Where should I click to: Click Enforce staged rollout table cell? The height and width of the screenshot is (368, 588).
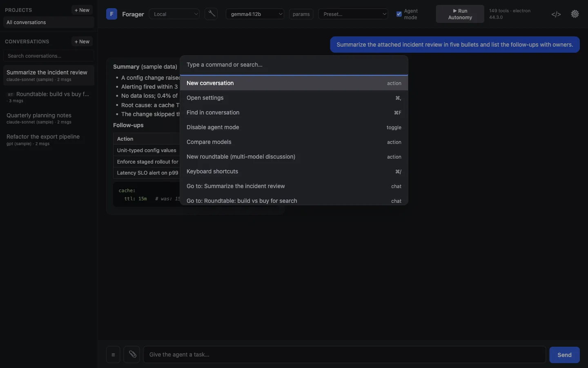147,162
